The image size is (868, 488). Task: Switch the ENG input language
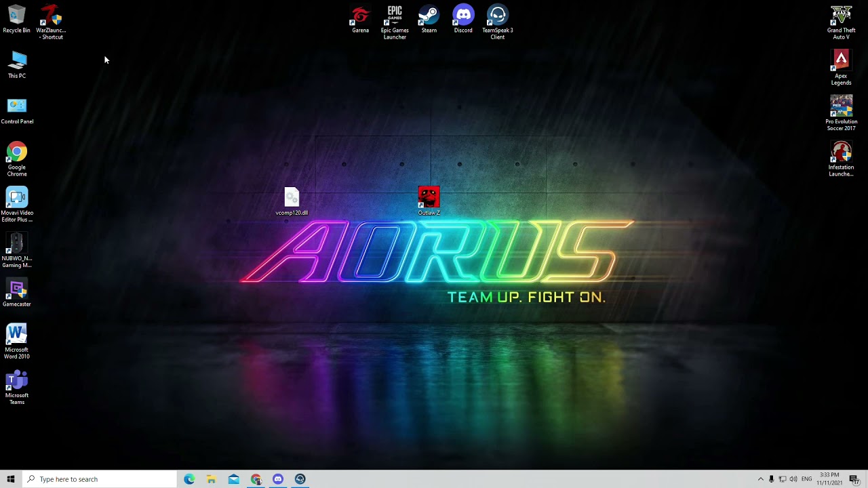point(807,479)
